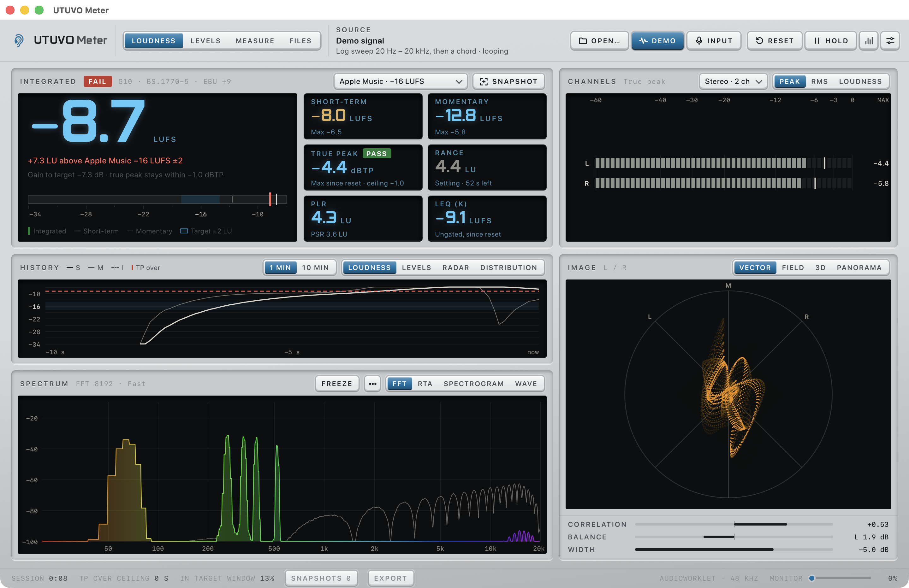Click the 'Demo signal' source name
This screenshot has width=909, height=588.
point(360,41)
